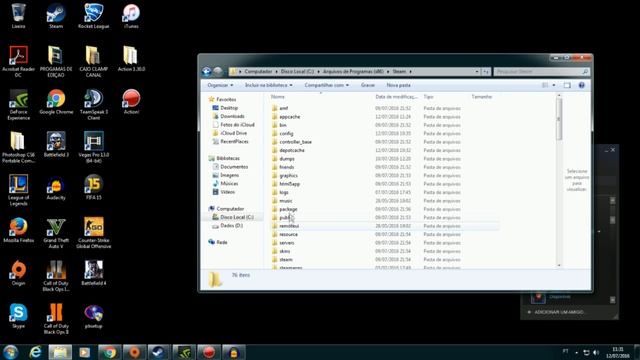Click the Disco Local (C:) breadcrumb segment
This screenshot has height=360, width=640.
[297, 71]
